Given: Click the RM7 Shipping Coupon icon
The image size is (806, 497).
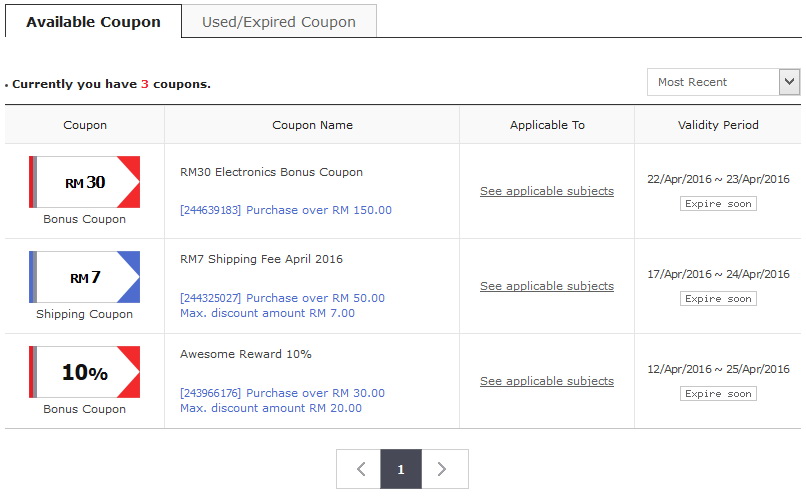Looking at the screenshot, I should 85,277.
